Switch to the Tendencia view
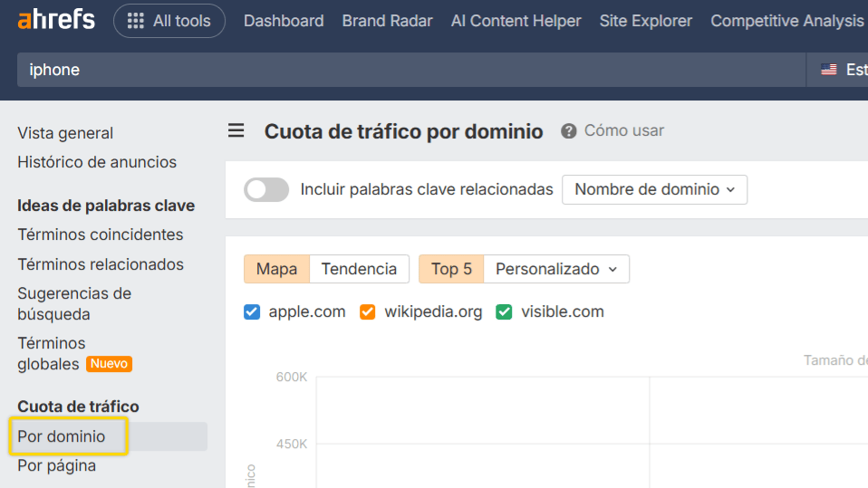Screen dimensions: 868x488 point(360,269)
